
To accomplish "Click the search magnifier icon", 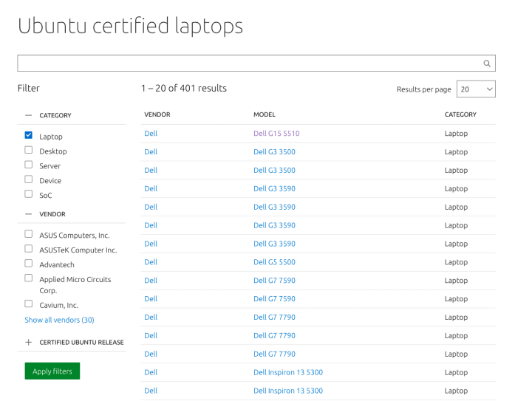I will (486, 64).
